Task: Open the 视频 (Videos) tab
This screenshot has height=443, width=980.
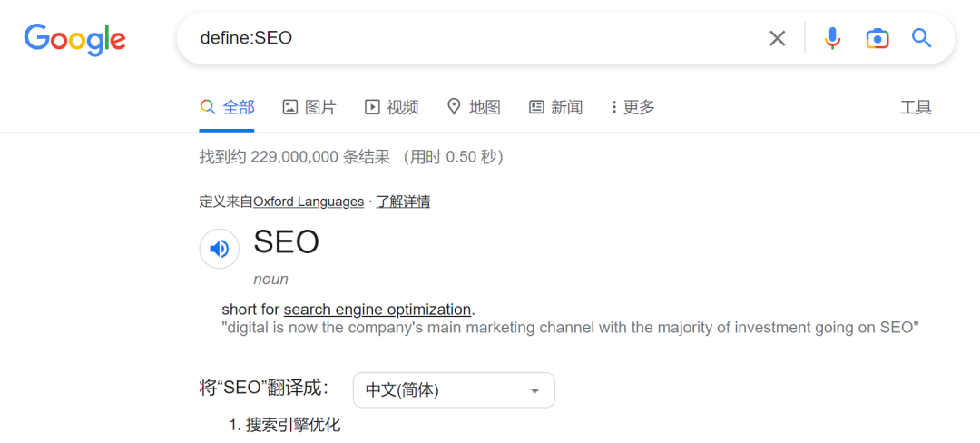Action: pyautogui.click(x=392, y=107)
